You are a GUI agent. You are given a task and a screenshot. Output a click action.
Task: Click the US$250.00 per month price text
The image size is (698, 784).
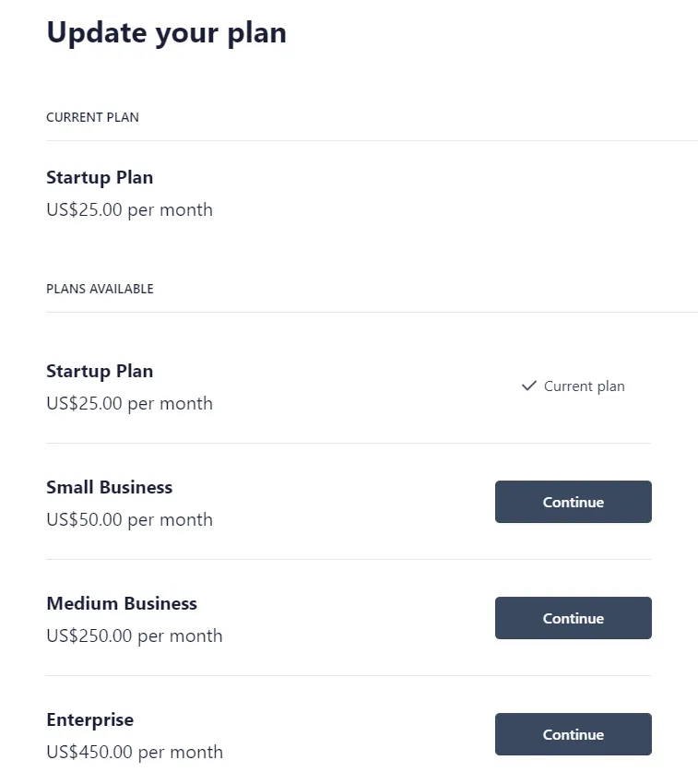pos(134,636)
